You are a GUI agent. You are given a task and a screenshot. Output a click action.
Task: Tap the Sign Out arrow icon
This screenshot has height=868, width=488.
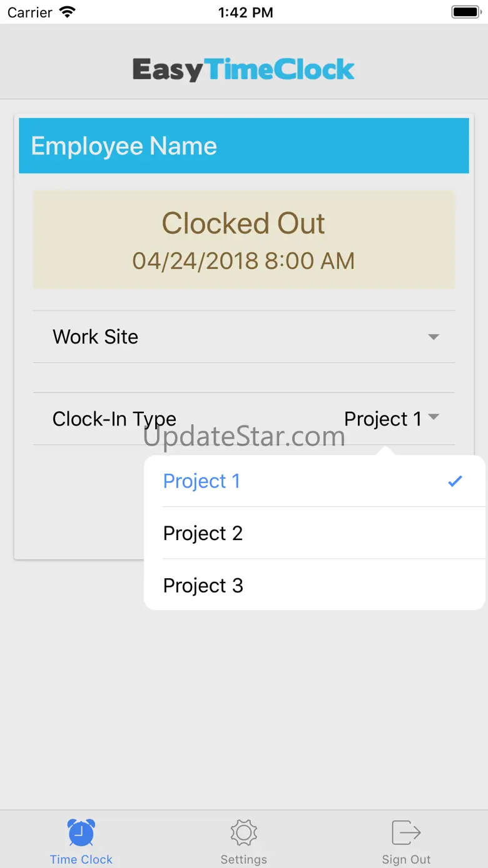click(x=406, y=833)
